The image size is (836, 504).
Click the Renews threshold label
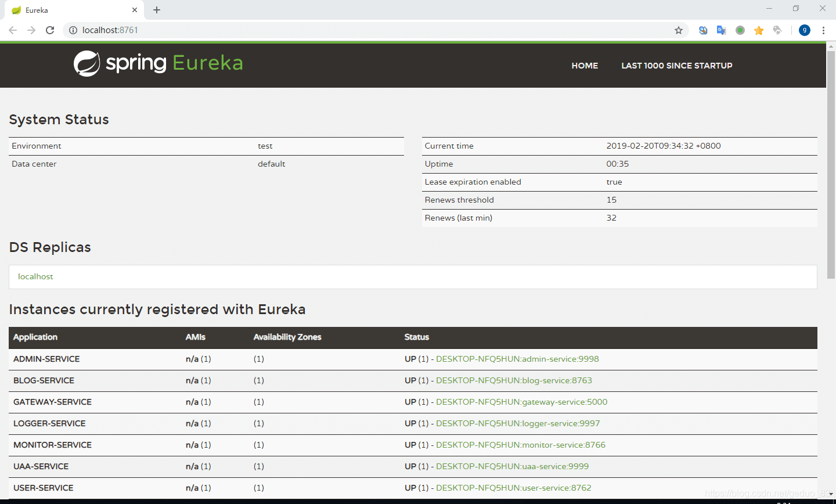pos(459,200)
